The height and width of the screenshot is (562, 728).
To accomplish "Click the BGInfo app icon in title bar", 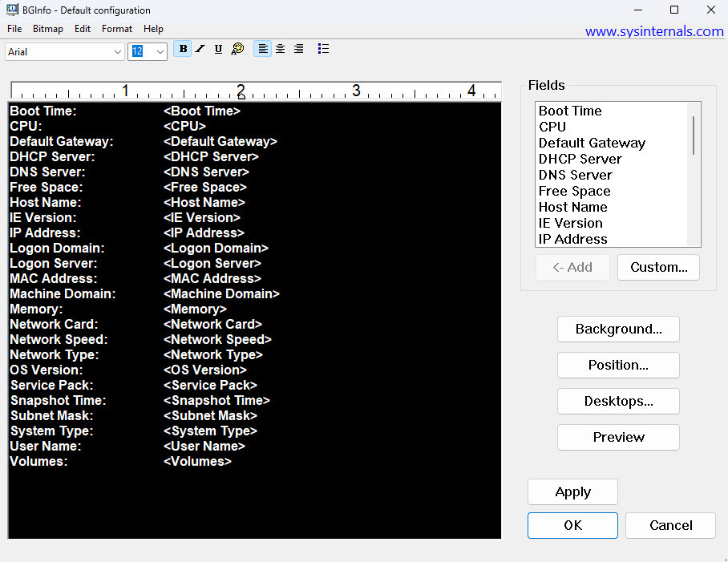I will 13,10.
